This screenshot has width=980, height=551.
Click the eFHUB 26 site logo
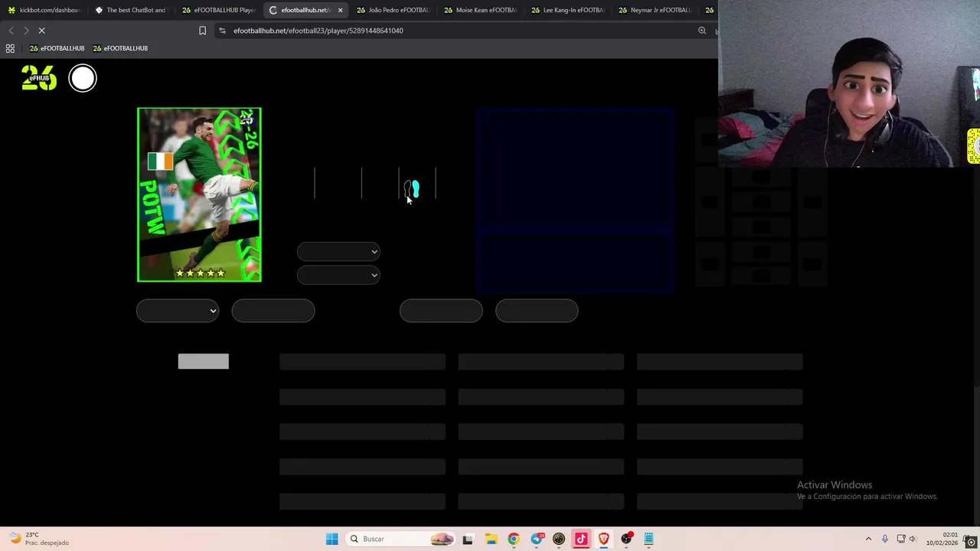pos(38,78)
